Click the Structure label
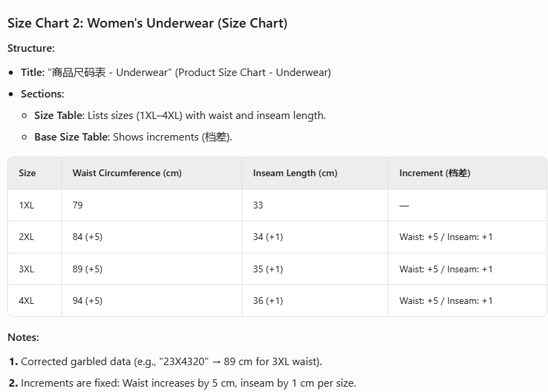The width and height of the screenshot is (548, 392). point(31,48)
